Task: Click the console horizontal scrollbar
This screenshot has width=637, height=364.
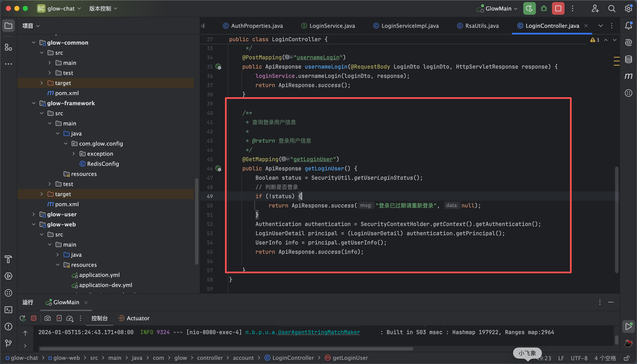Action: 225,349
